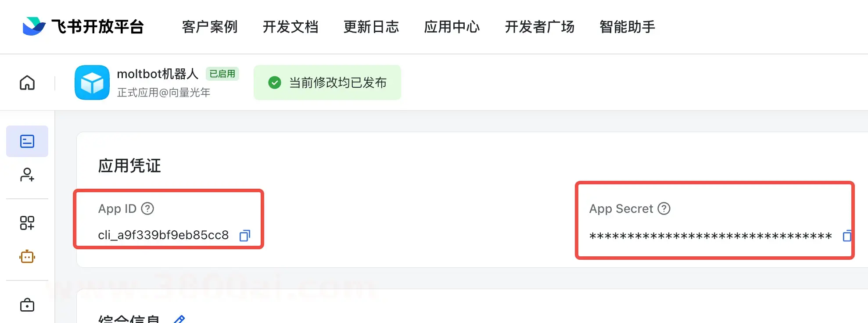The width and height of the screenshot is (868, 323).
Task: Go to the home icon
Action: (x=27, y=83)
